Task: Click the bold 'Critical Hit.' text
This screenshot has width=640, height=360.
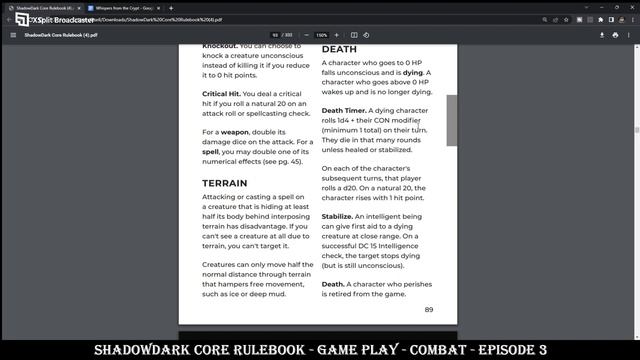Action: tap(221, 94)
